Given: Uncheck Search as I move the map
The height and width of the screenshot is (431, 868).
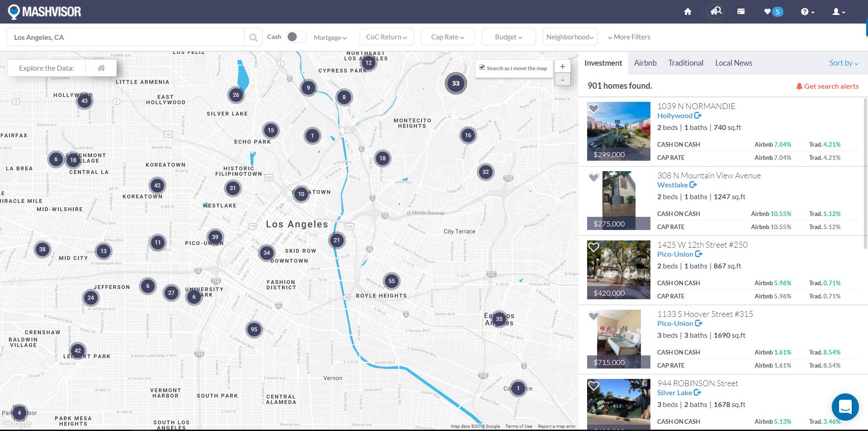Looking at the screenshot, I should (482, 67).
